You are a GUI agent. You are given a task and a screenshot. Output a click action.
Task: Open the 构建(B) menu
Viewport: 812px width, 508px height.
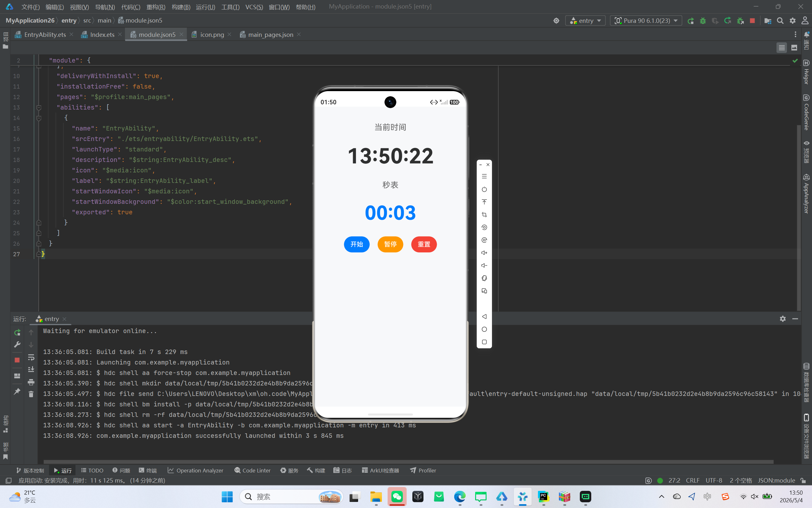pos(181,7)
